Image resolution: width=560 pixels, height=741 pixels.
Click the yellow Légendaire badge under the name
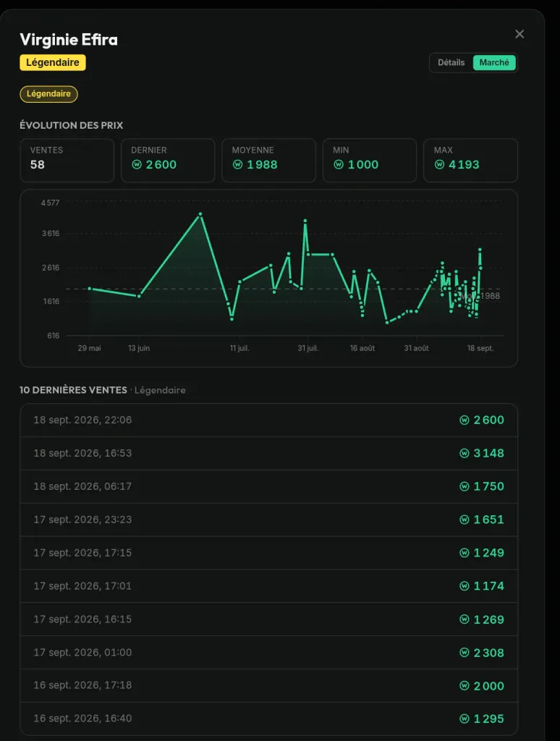coord(53,62)
